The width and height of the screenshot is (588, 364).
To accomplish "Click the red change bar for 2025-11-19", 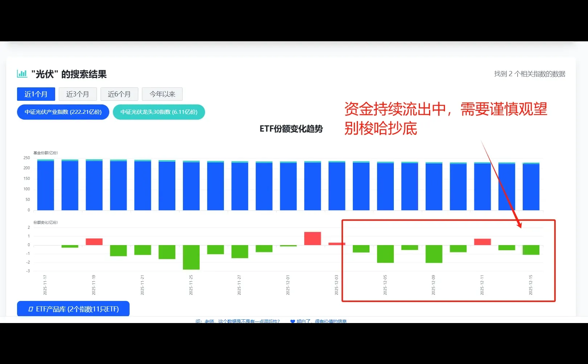I will point(94,242).
